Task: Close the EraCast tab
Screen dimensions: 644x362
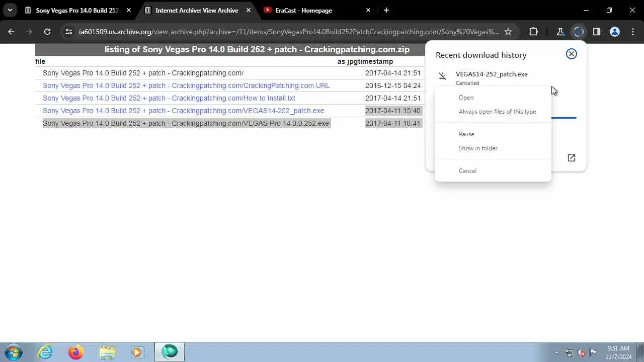Action: (368, 10)
